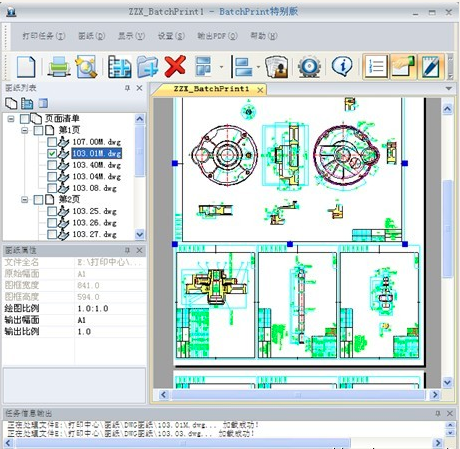
Task: Select 103.08.dwg in the drawing list
Action: pos(95,188)
